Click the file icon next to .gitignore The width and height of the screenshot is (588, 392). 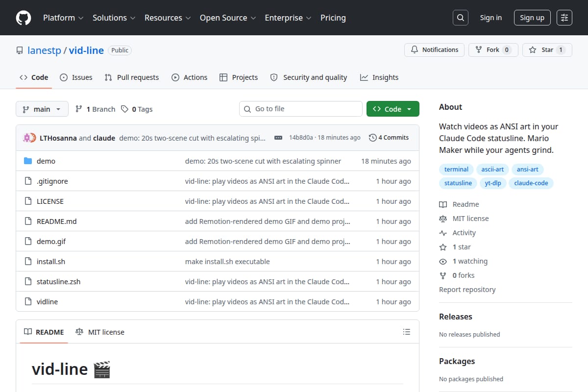coord(28,181)
